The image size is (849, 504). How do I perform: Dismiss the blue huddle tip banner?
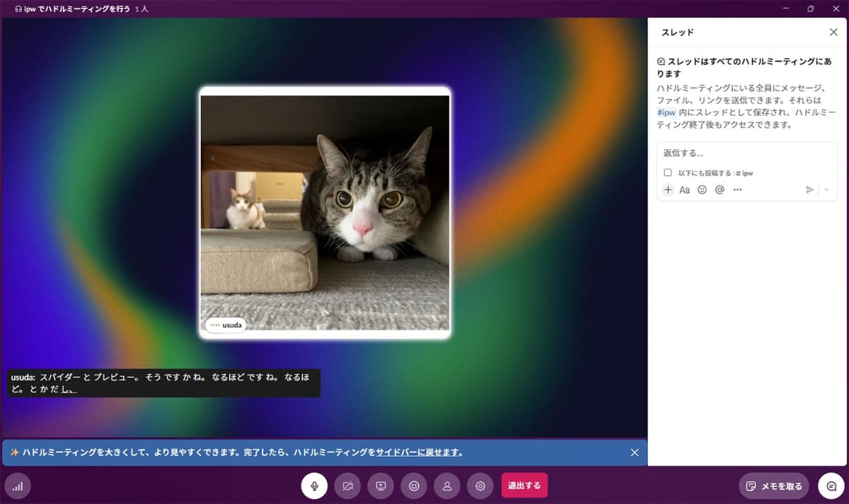tap(635, 452)
